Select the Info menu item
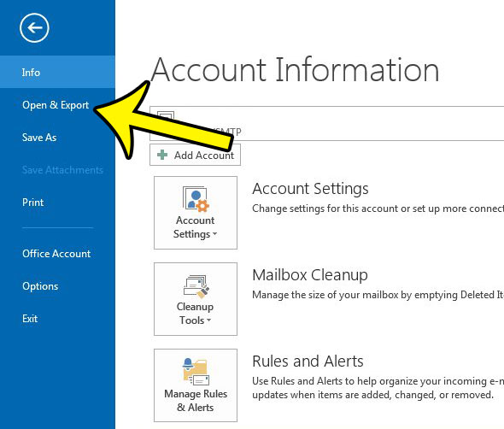504x429 pixels. tap(57, 72)
